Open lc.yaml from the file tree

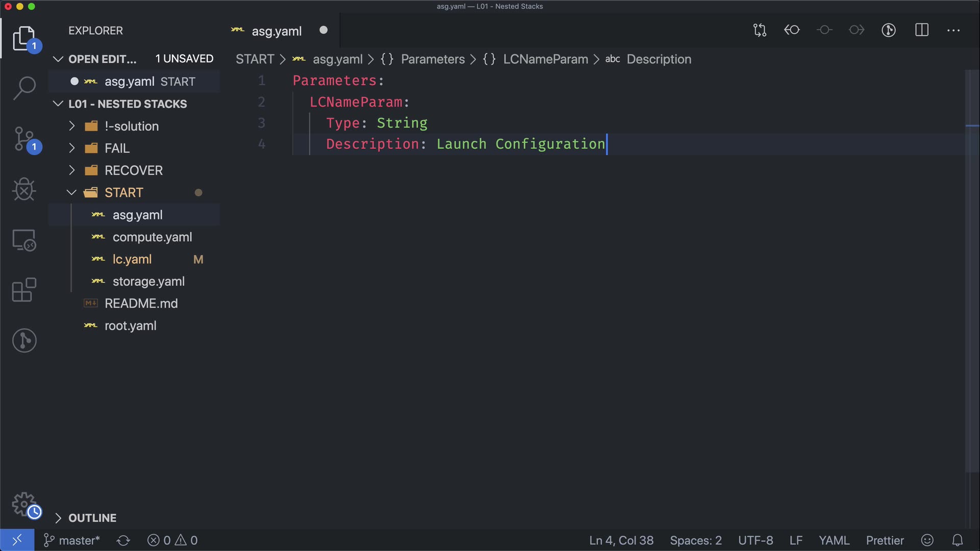(x=132, y=259)
